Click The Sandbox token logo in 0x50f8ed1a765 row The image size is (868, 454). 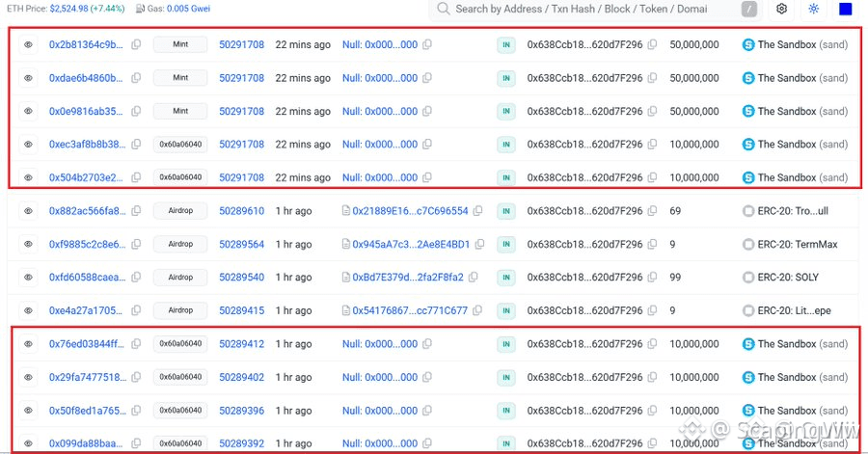coord(748,411)
